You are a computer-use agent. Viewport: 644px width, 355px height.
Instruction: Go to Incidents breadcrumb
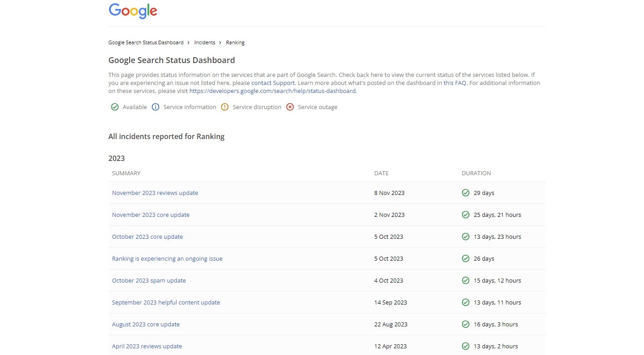[x=205, y=42]
